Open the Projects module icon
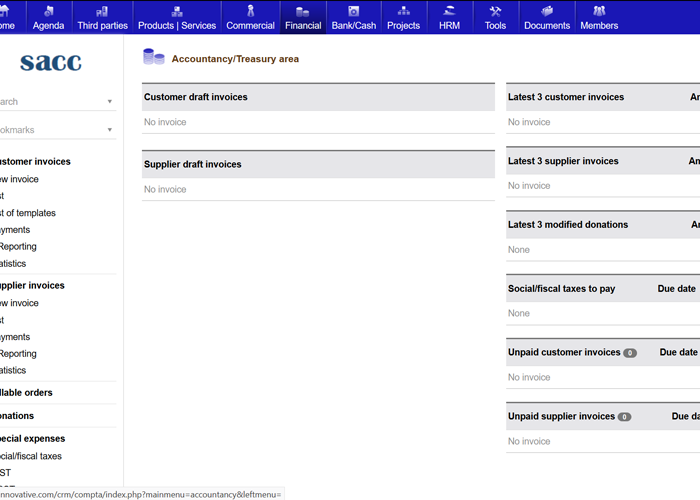Viewport: 700px width, 500px height. tap(403, 11)
